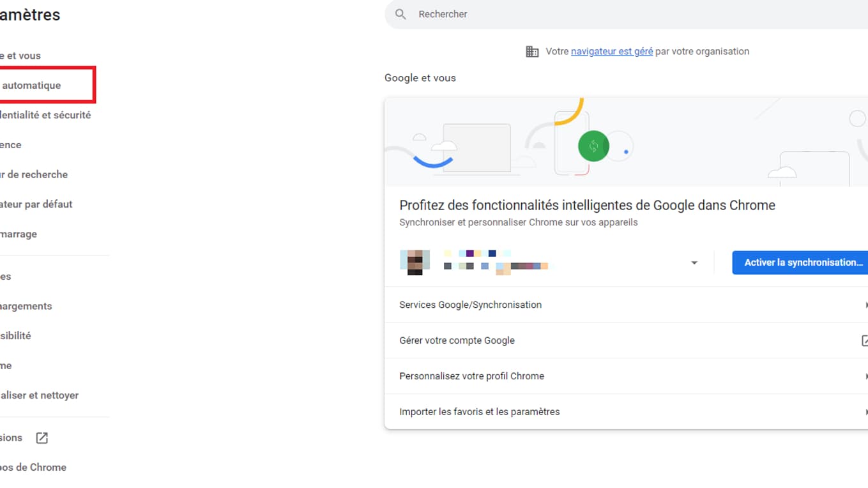
Task: Click the pixelated profile avatar
Action: tap(415, 263)
